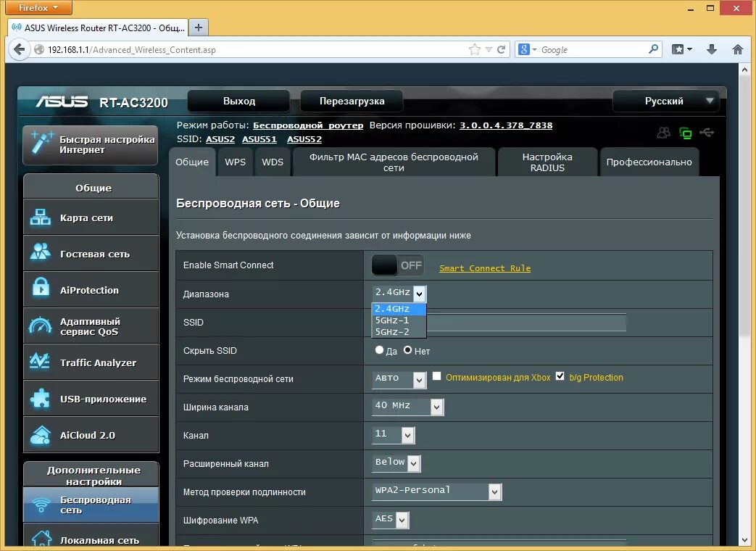Toggle Enable Smart Connect switch
The width and height of the screenshot is (756, 551).
pyautogui.click(x=398, y=265)
